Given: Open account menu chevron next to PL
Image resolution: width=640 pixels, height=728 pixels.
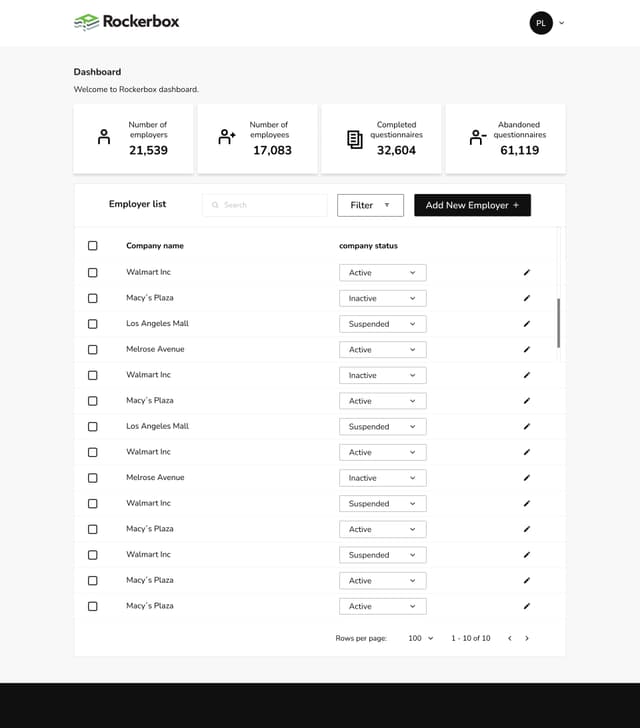Looking at the screenshot, I should pos(562,23).
